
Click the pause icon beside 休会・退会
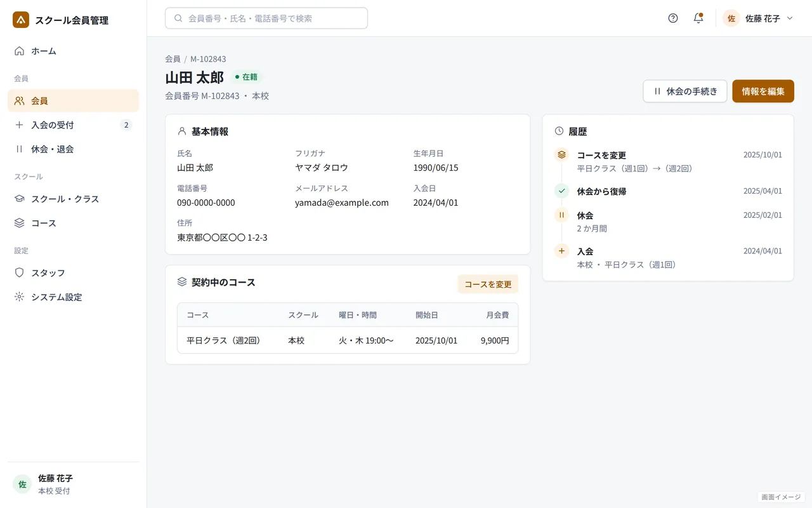20,149
